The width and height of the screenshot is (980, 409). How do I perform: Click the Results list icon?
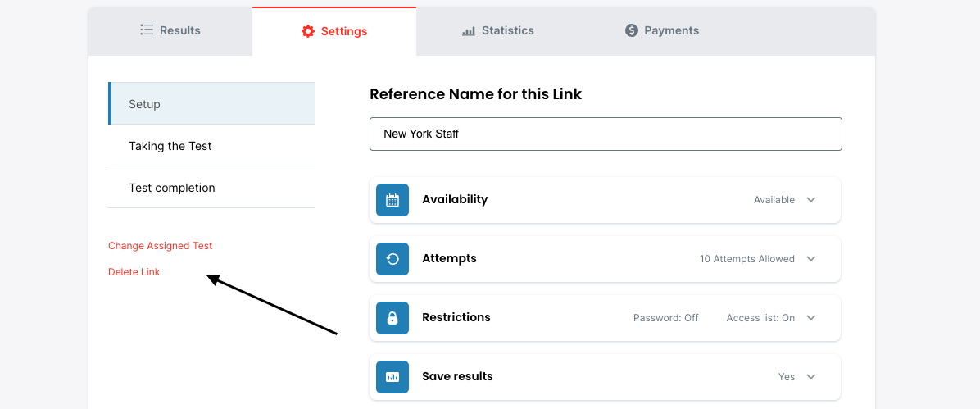[x=147, y=30]
